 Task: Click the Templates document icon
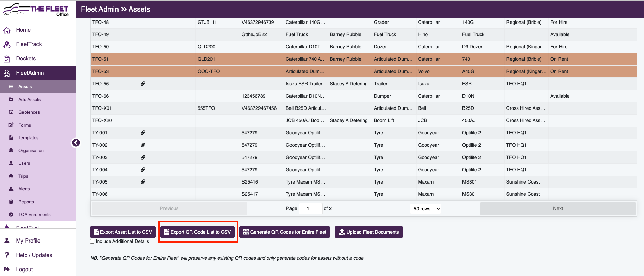(11, 138)
